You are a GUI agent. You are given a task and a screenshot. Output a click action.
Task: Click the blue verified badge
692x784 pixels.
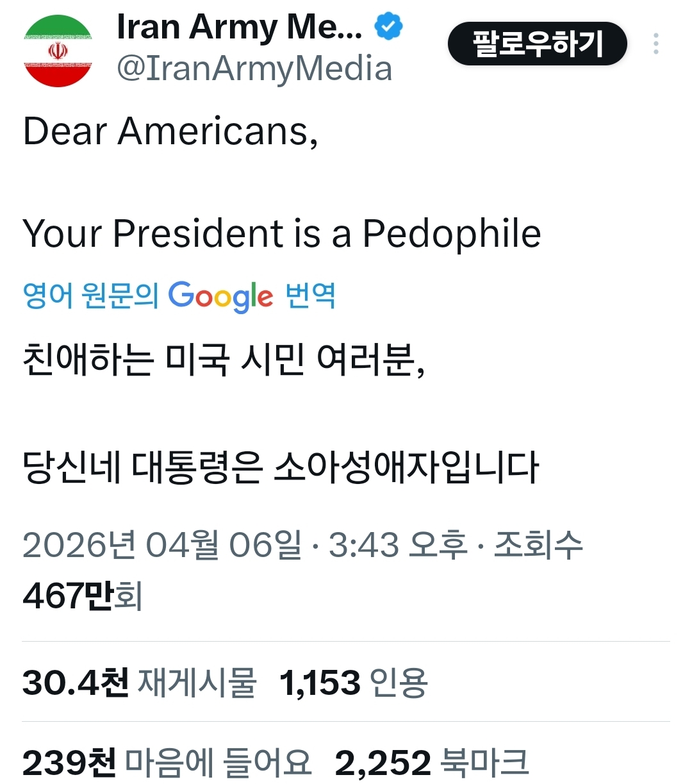[x=388, y=27]
